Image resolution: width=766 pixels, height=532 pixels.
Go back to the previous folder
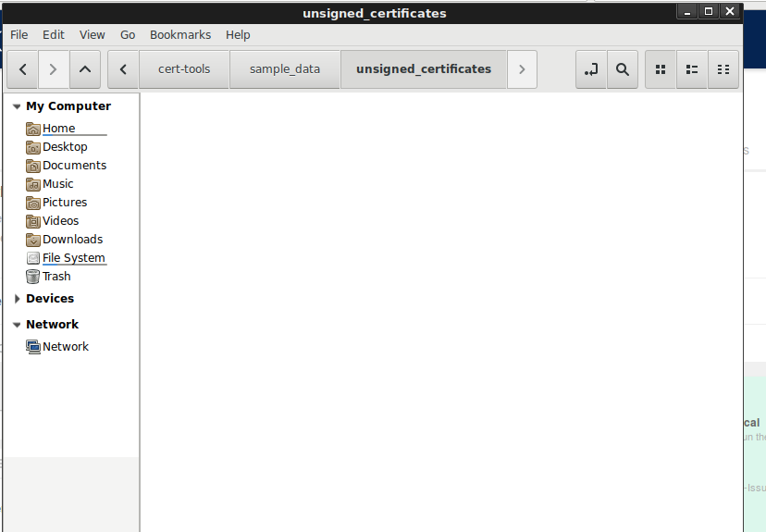pos(23,69)
